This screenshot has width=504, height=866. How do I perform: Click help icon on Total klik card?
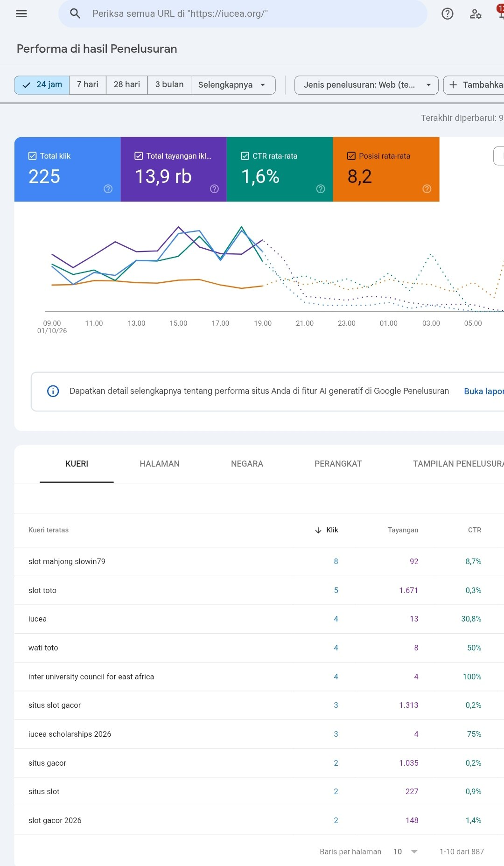click(108, 189)
